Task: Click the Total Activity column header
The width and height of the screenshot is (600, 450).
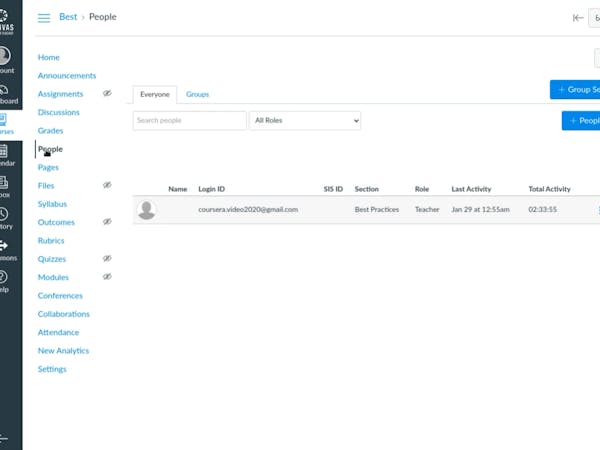Action: 549,189
